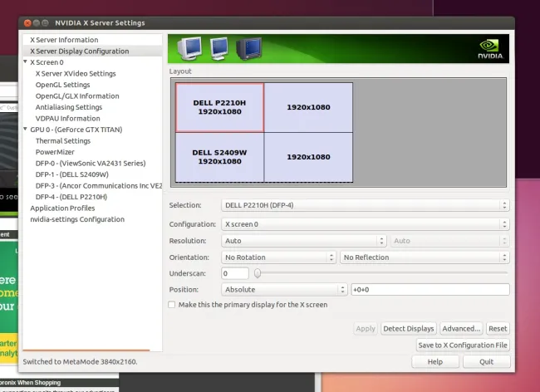The image size is (540, 392).
Task: Click the flat-panel monitor banner icon
Action: coord(219,48)
